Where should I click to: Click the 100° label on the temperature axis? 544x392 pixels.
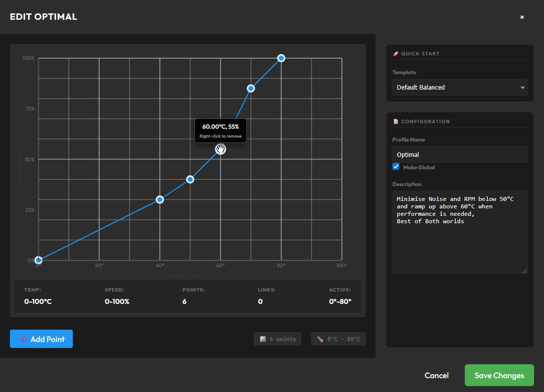[342, 265]
